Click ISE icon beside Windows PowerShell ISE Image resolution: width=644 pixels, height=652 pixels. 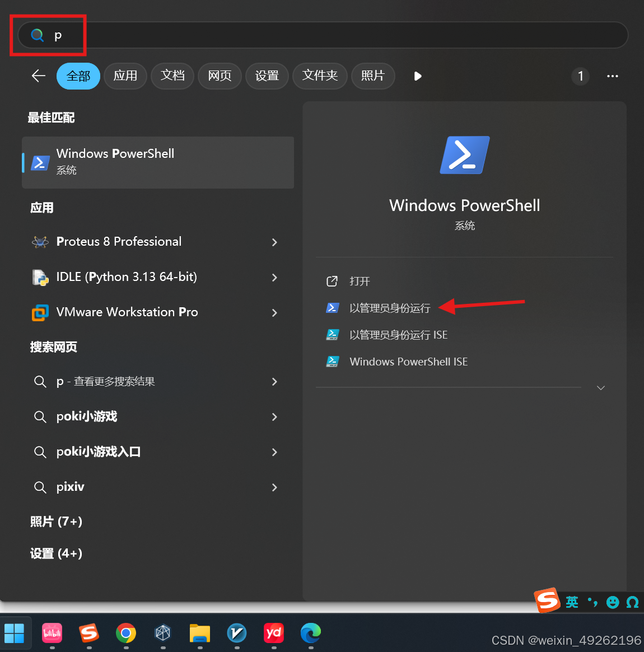coord(332,362)
